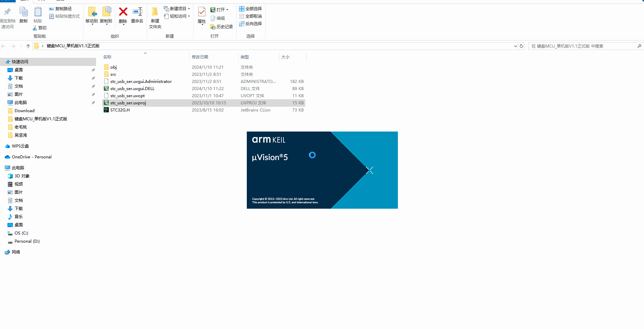Image resolution: width=644 pixels, height=329 pixels.
Task: Open the Easy access (轻松访问) dropdown
Action: click(x=177, y=16)
